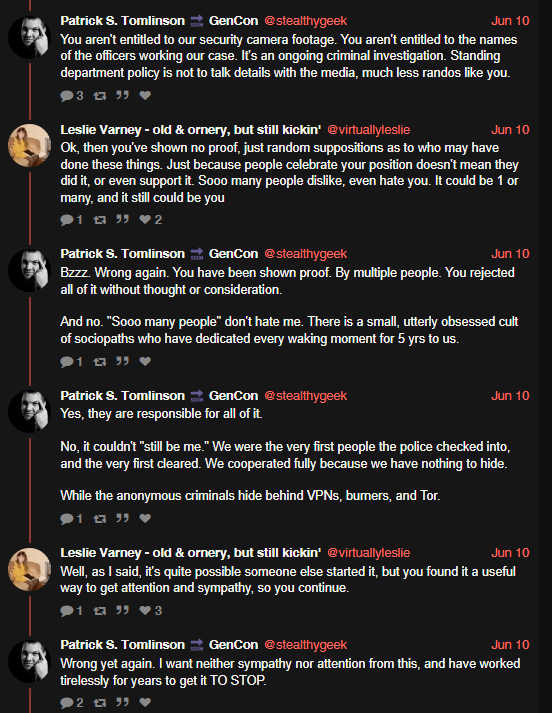The image size is (552, 713).
Task: Click retweet icon on 'Yes, they are responsible' tweet
Action: click(x=100, y=519)
